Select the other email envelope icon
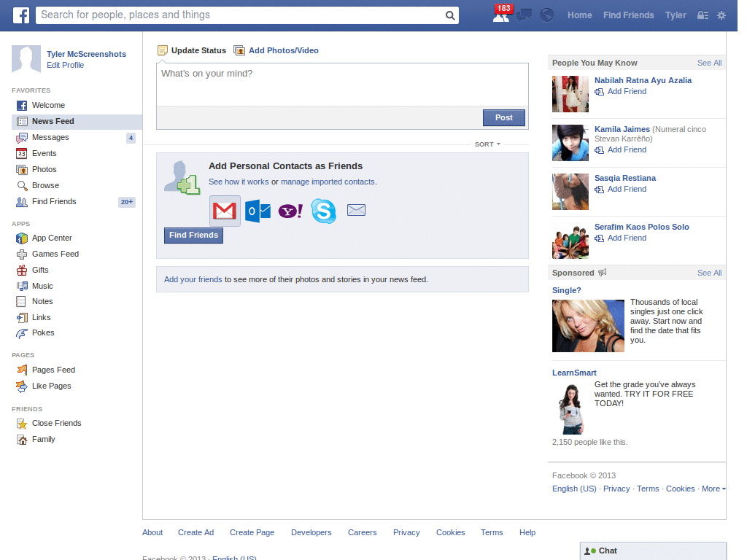Image resolution: width=747 pixels, height=560 pixels. [x=356, y=210]
